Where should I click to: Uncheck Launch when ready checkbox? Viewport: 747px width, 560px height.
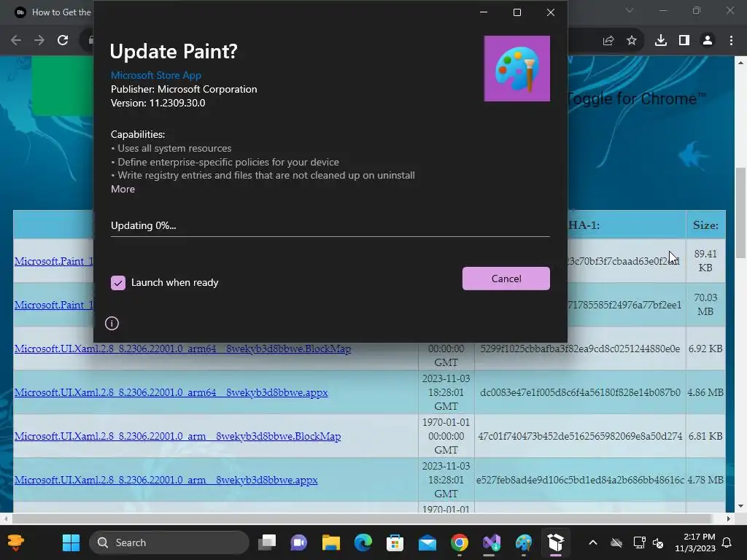pyautogui.click(x=118, y=283)
